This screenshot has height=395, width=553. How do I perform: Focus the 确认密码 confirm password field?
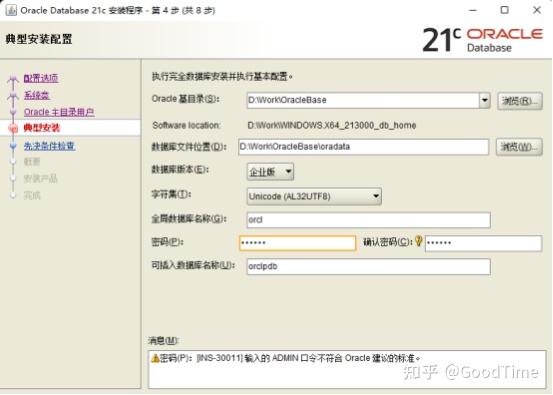click(x=483, y=243)
